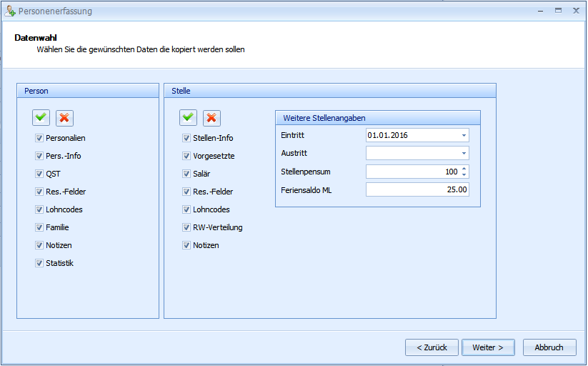Toggle the Statistik checkbox
The image size is (588, 366).
[39, 263]
